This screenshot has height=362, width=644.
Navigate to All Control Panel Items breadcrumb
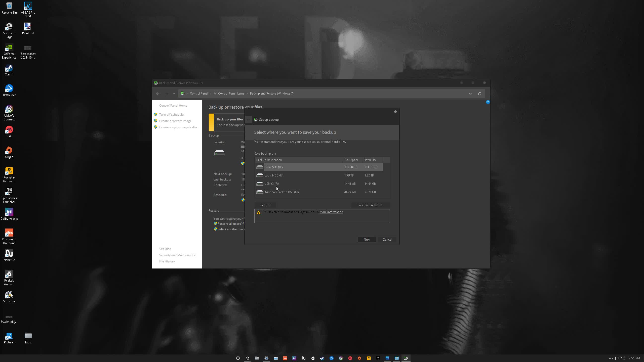click(x=228, y=93)
